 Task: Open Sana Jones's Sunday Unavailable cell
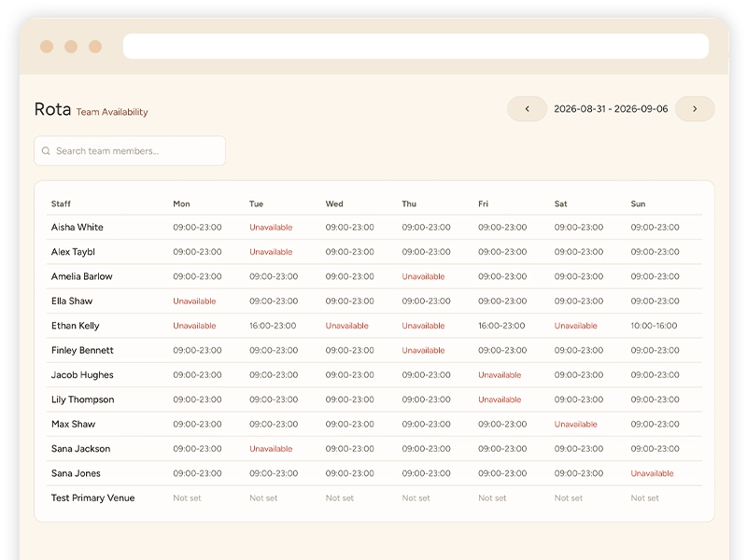tap(652, 473)
